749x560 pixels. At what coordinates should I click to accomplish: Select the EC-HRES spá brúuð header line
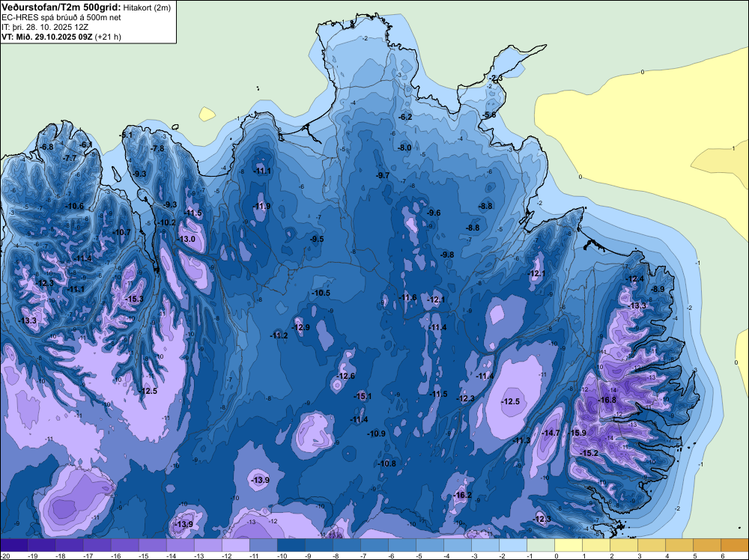61,17
